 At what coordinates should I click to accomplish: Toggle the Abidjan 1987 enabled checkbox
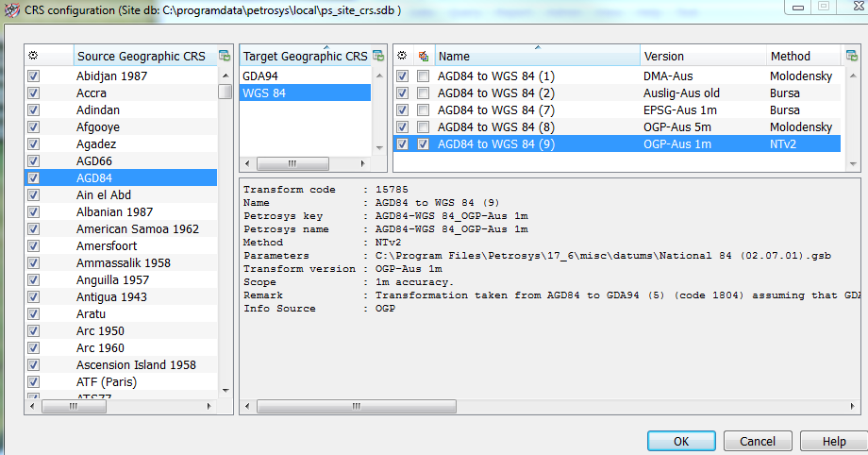(x=34, y=76)
